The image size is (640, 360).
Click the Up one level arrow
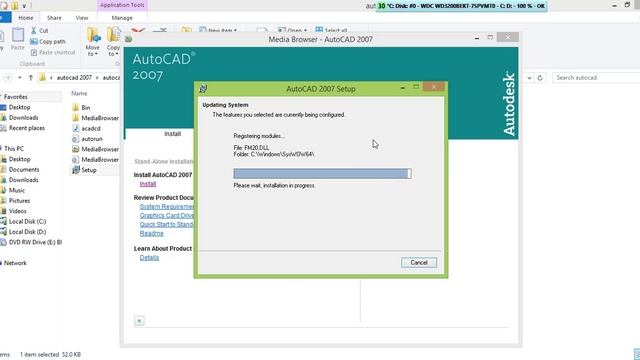pos(31,78)
